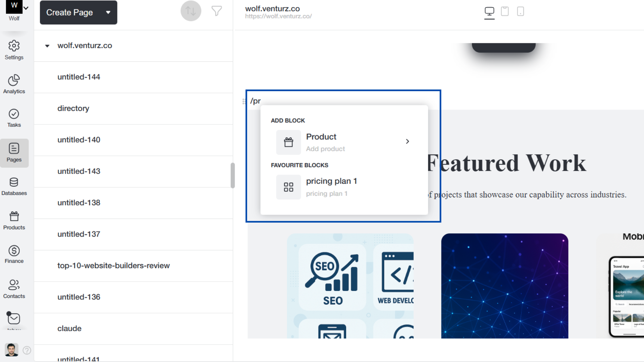Viewport: 644px width, 362px height.
Task: Open the Databases section
Action: pos(14,186)
